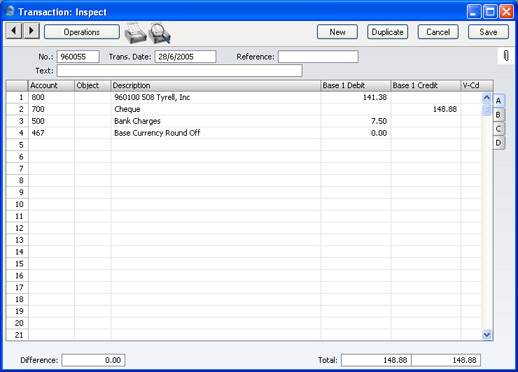Image resolution: width=518 pixels, height=372 pixels.
Task: Select Account cell 700
Action: (x=51, y=109)
